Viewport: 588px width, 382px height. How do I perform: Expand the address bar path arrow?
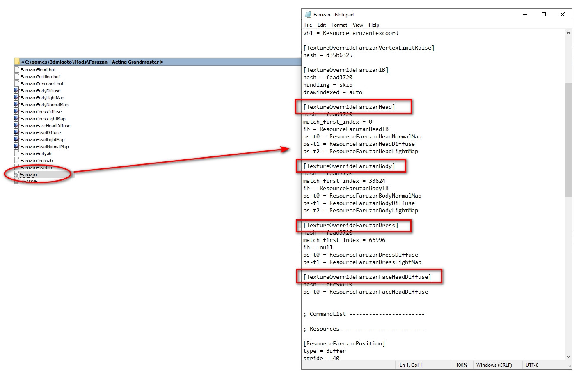coord(162,62)
